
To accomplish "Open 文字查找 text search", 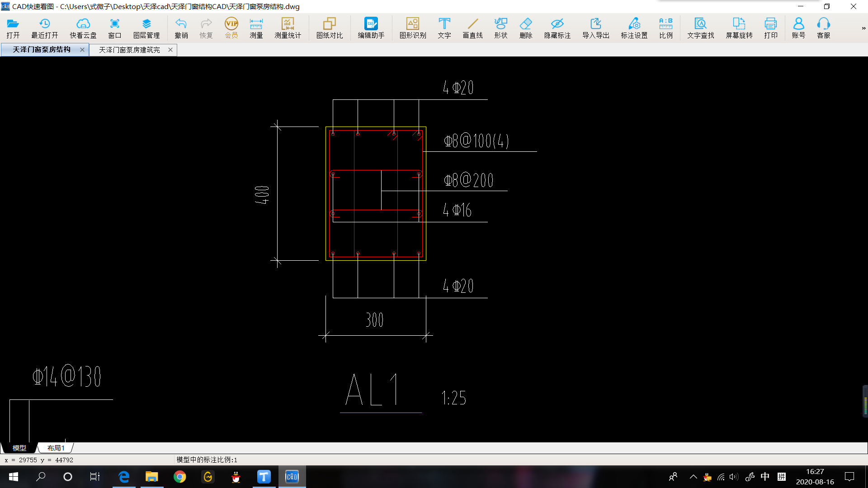I will 701,28.
